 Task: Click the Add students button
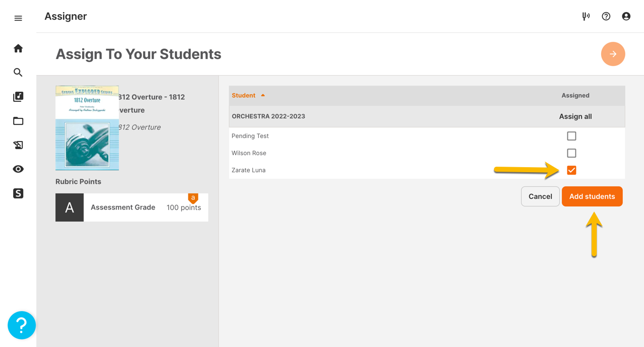click(x=592, y=196)
